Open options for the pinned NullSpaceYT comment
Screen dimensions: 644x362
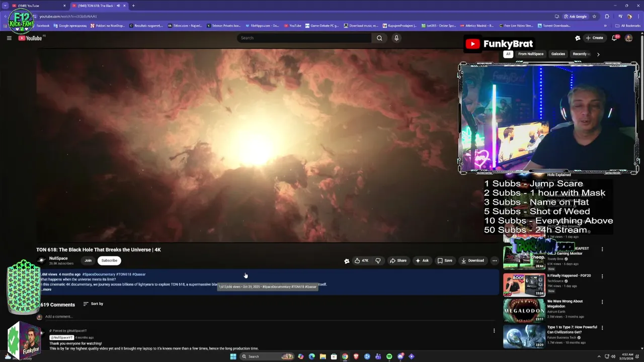click(x=494, y=331)
